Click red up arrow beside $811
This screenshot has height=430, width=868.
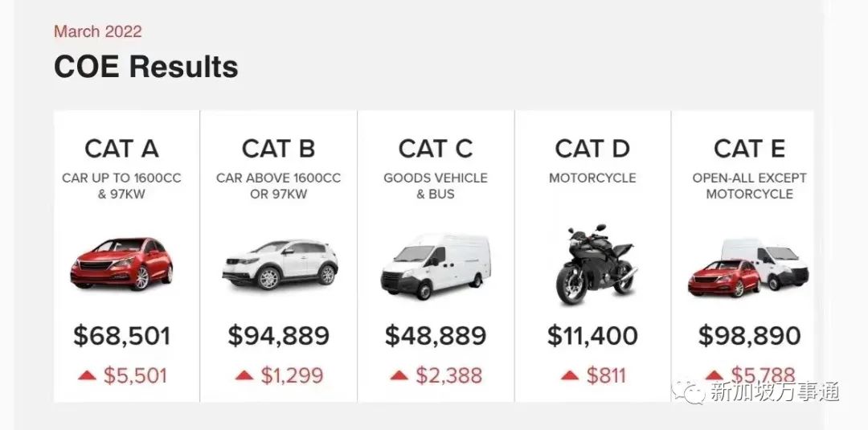pos(570,375)
